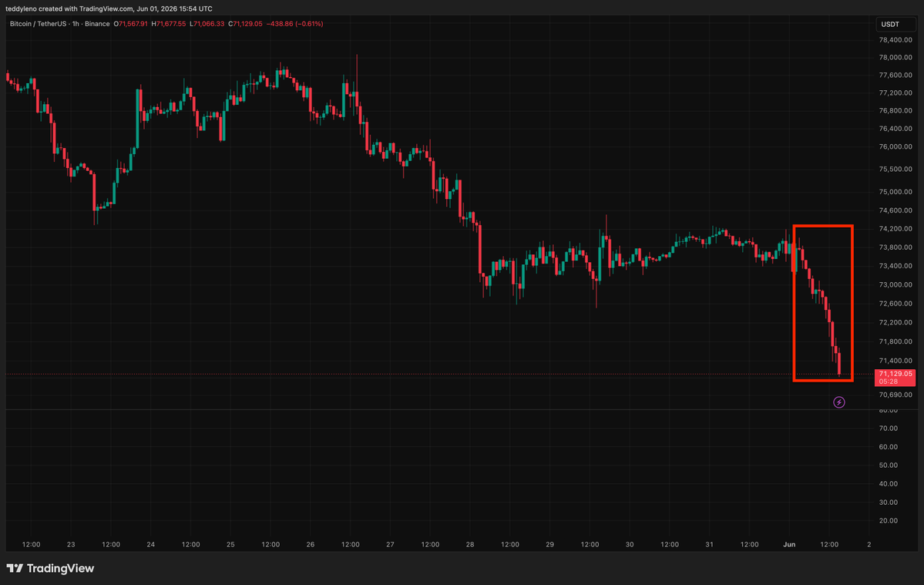Viewport: 924px width, 585px height.
Task: Click the 70.00 indicator scale label
Action: pos(888,429)
